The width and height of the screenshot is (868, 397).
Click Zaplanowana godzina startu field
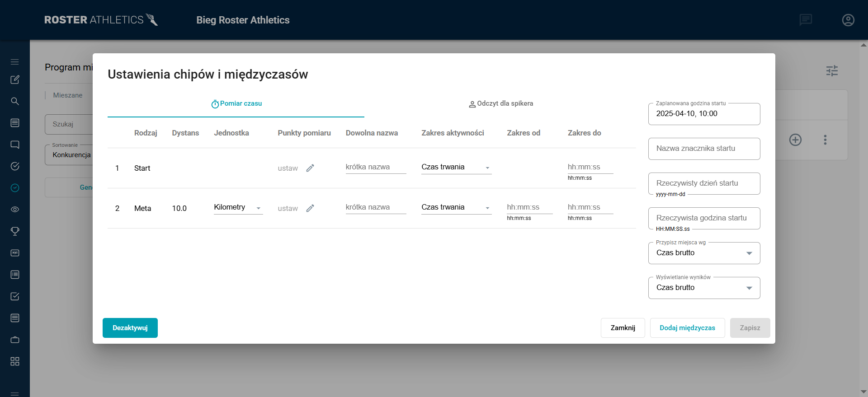click(x=704, y=114)
